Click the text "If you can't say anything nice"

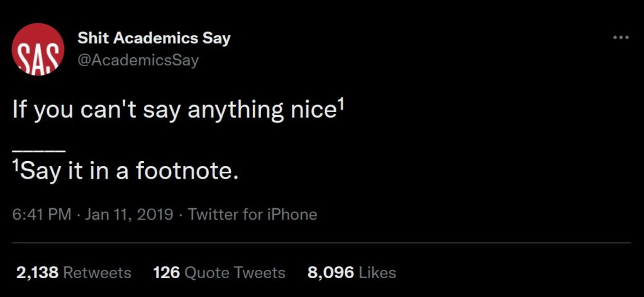(x=175, y=112)
